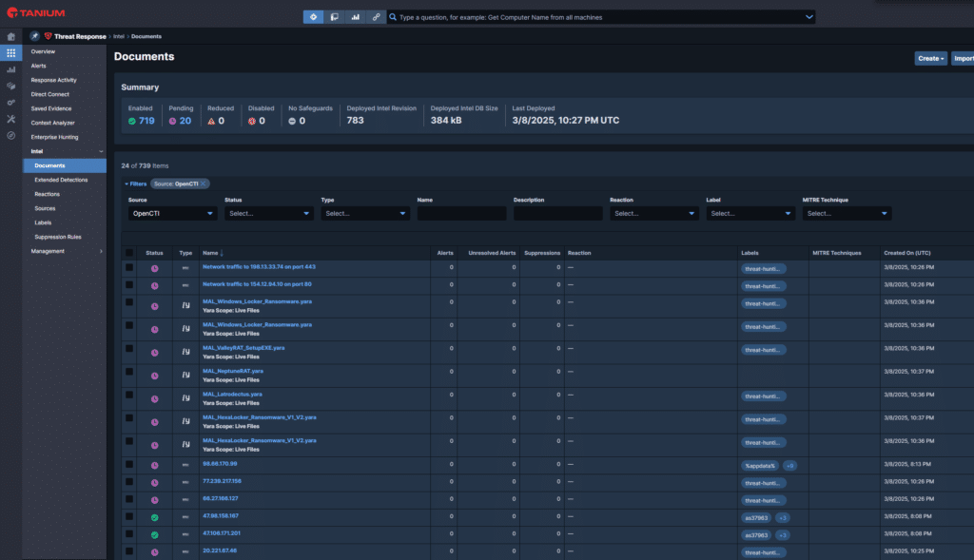Viewport: 974px width, 560px height.
Task: Open the wrench tools icon in left rail
Action: pyautogui.click(x=11, y=119)
